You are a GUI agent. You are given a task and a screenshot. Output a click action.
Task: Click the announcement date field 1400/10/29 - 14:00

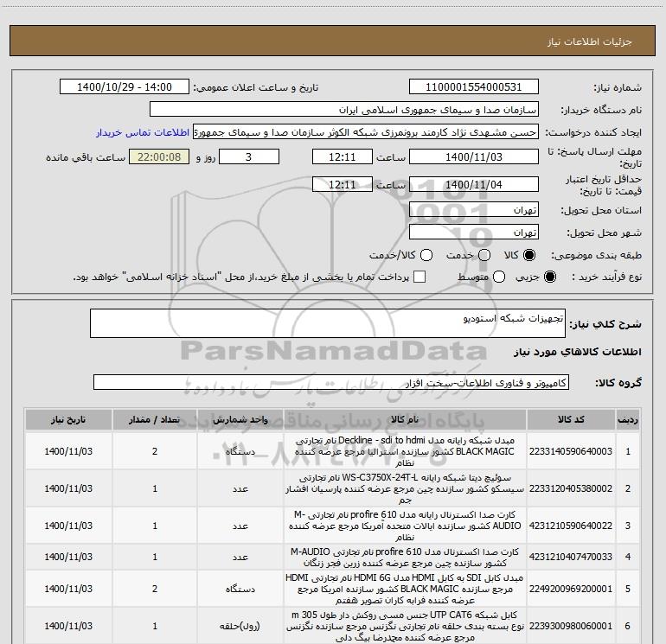point(125,87)
